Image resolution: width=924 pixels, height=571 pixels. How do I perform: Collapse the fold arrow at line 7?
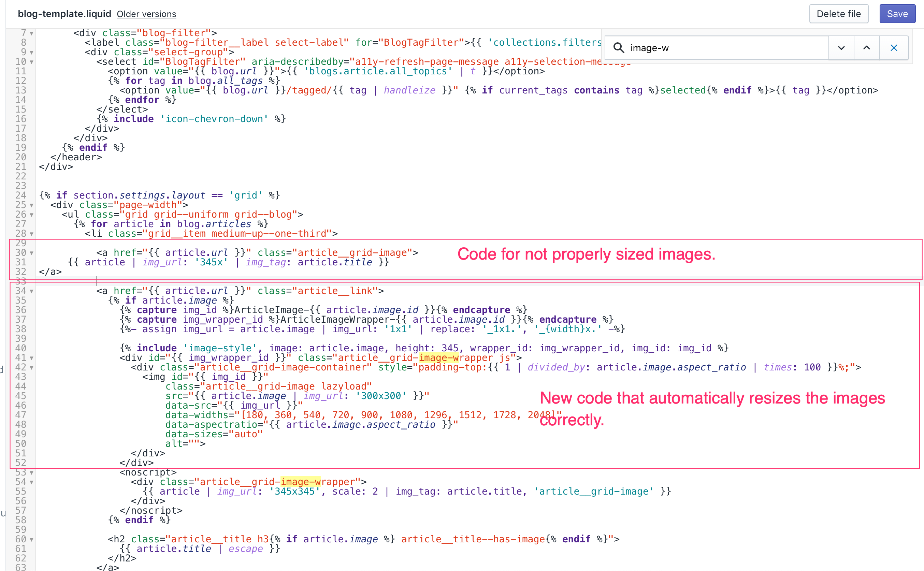click(32, 33)
